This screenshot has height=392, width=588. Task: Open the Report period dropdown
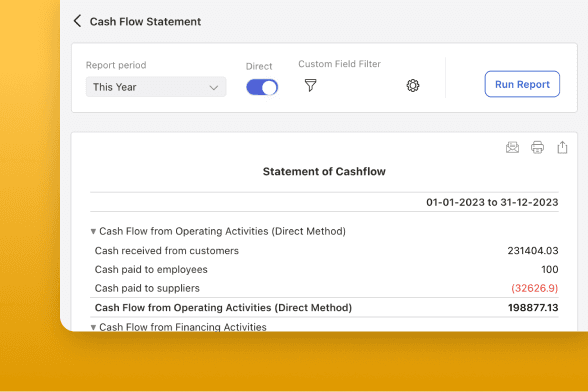156,87
